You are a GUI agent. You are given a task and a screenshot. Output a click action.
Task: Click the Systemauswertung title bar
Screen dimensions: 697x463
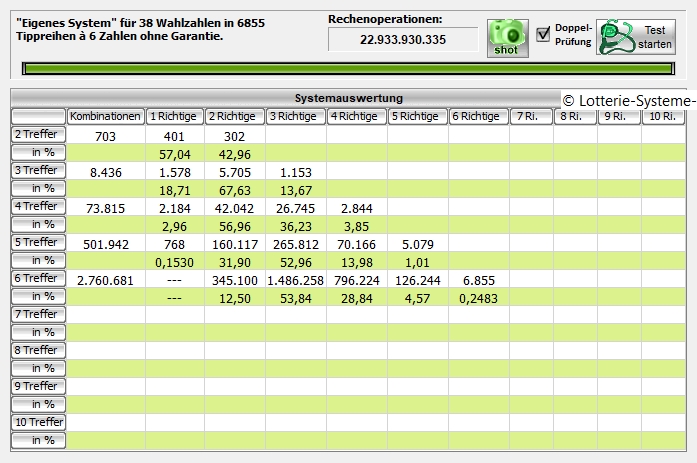[348, 98]
